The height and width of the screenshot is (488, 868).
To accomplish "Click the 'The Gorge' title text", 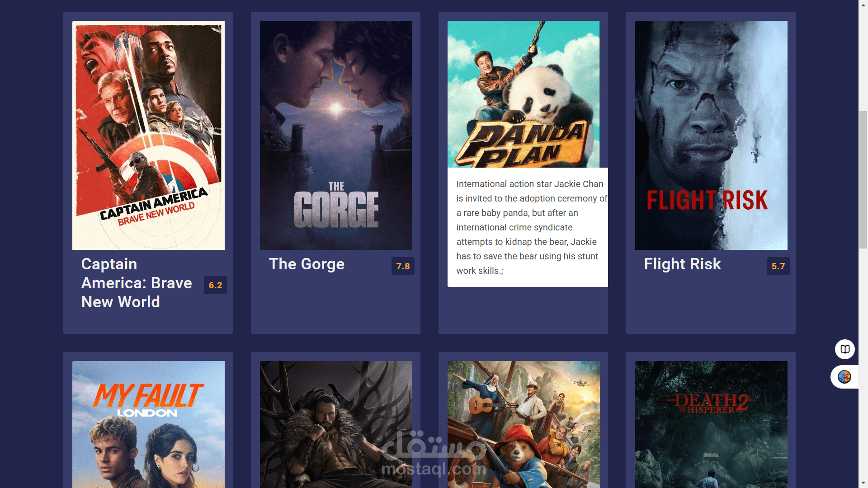I will pos(307,264).
